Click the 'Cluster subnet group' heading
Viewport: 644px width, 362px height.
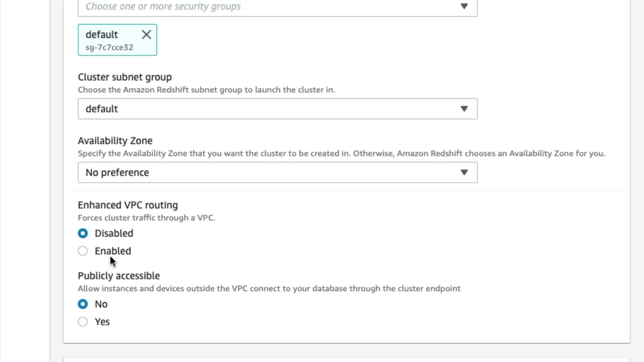125,77
